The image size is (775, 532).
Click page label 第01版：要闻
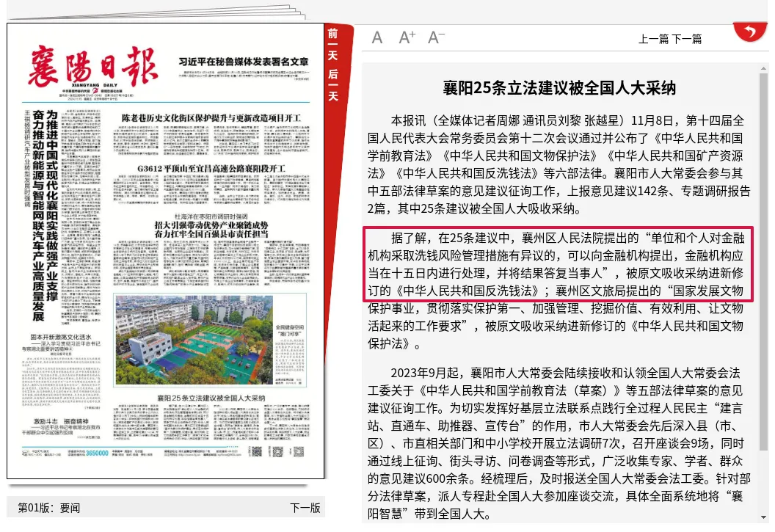click(49, 508)
